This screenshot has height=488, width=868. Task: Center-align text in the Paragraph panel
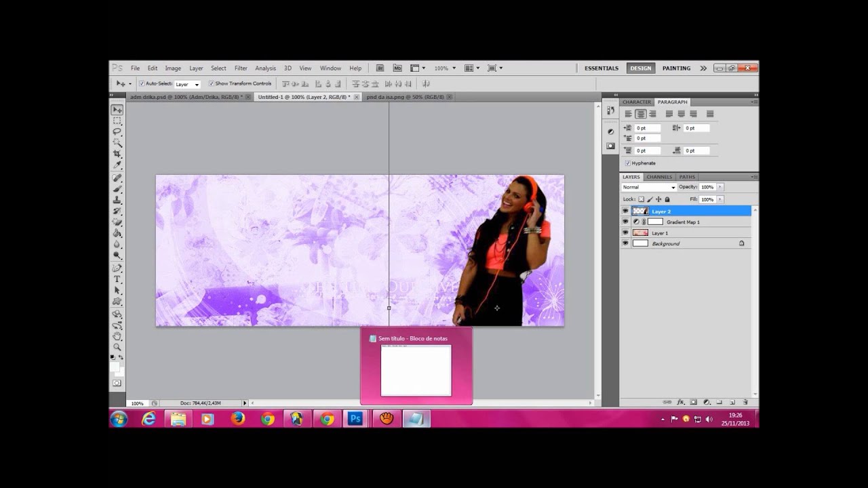pos(640,114)
